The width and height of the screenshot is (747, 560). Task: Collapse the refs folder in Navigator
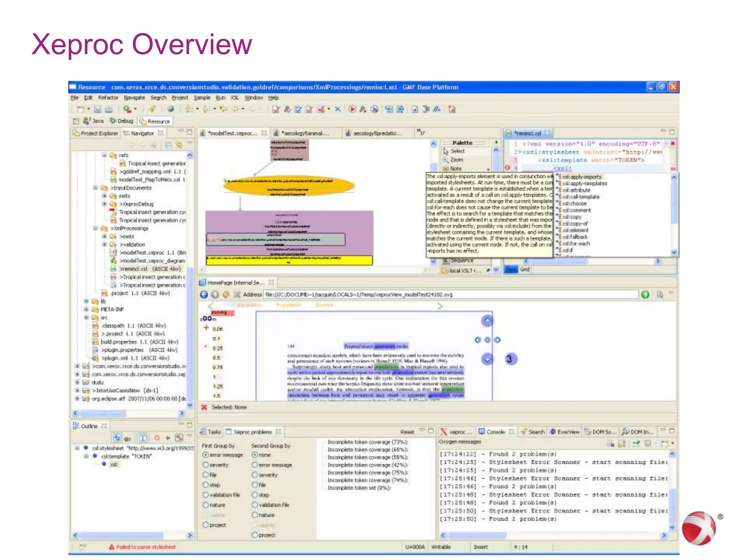pos(104,155)
